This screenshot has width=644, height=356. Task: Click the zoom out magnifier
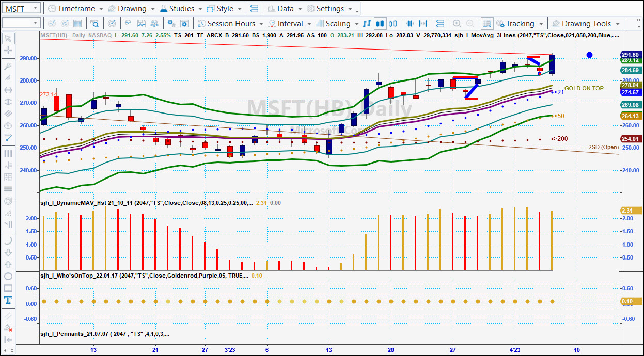point(470,23)
